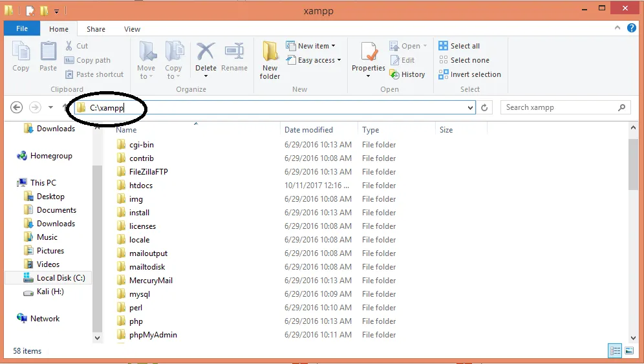Open file History
This screenshot has width=644, height=364.
tap(407, 74)
